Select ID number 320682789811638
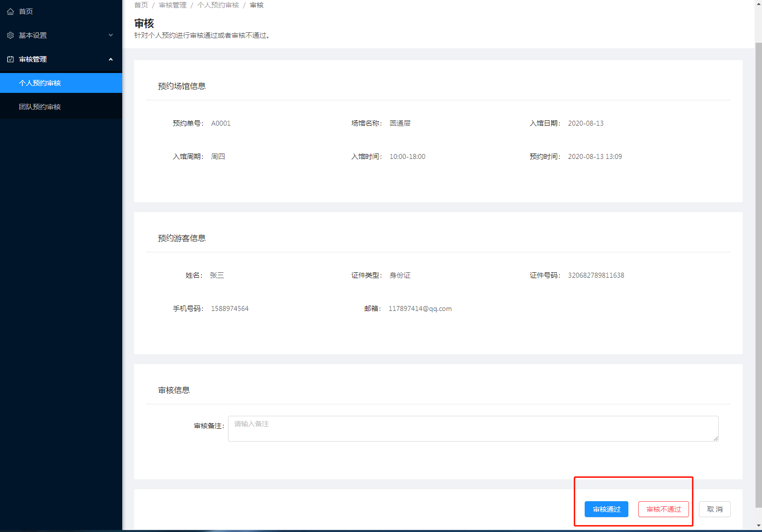Screen dimensions: 762x532 click(x=596, y=275)
